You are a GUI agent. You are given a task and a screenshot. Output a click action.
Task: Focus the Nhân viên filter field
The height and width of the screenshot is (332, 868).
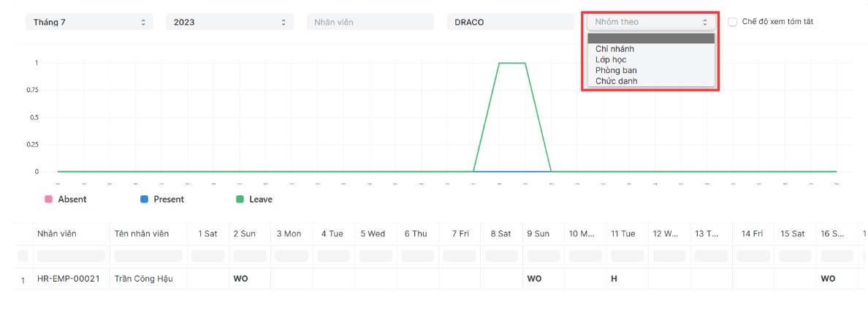tap(370, 22)
